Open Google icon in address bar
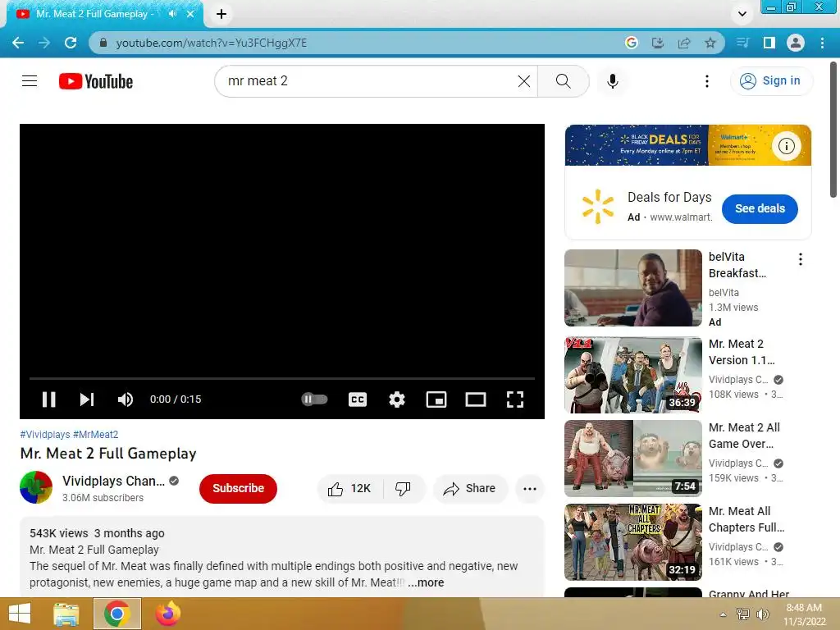This screenshot has height=630, width=840. tap(632, 43)
